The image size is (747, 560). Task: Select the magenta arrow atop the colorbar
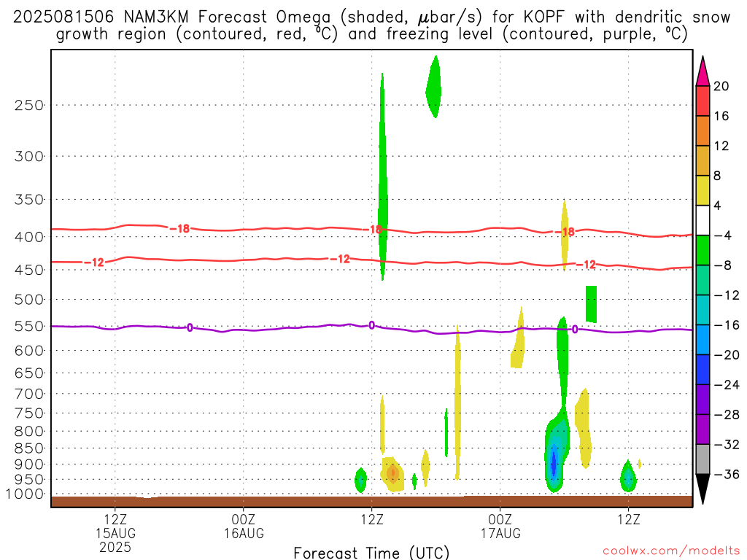[x=703, y=71]
